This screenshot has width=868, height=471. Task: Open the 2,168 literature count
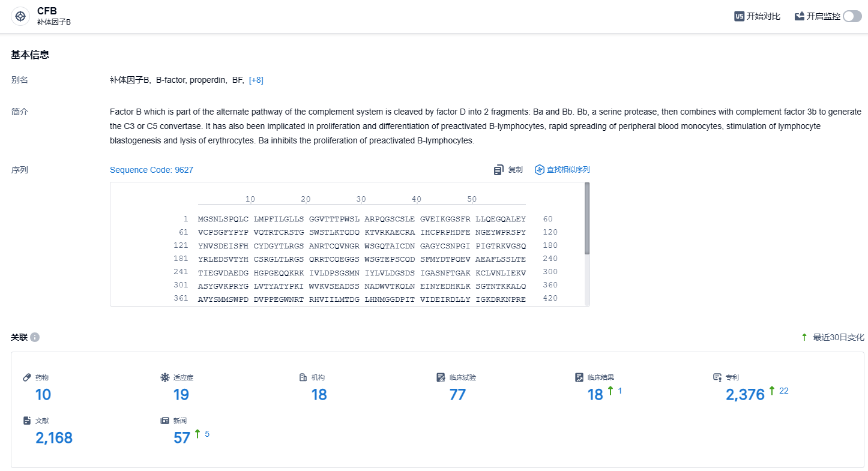54,438
